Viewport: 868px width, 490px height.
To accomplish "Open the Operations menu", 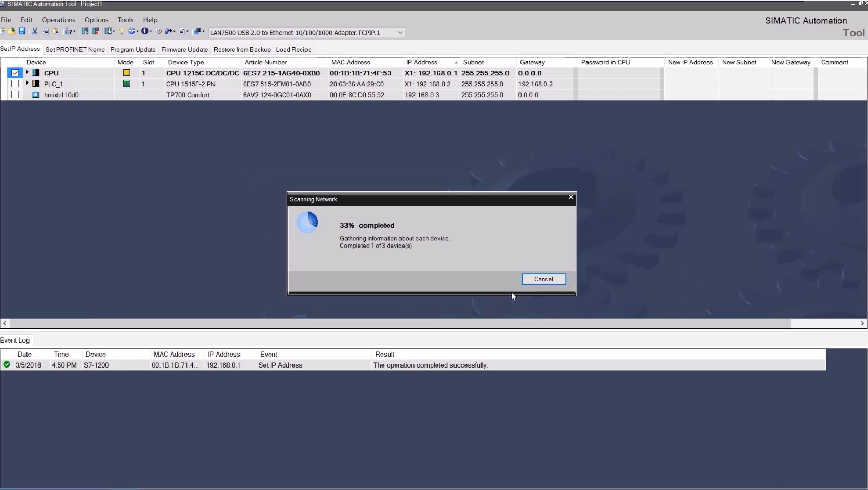I will 58,20.
